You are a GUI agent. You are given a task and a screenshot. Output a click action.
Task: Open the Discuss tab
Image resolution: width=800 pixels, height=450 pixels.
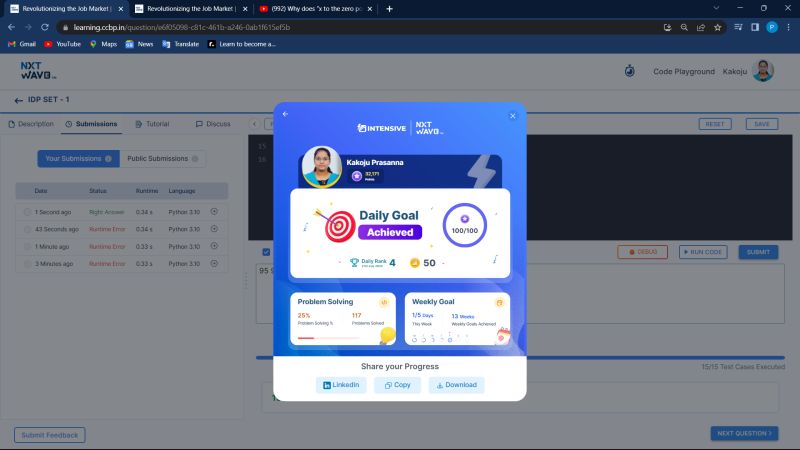point(213,124)
